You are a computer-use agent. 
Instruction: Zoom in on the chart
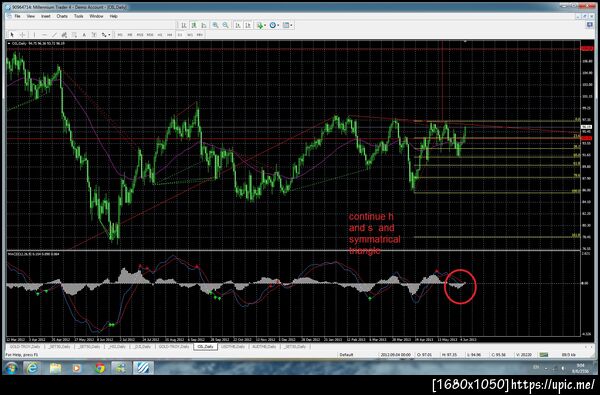(215, 25)
